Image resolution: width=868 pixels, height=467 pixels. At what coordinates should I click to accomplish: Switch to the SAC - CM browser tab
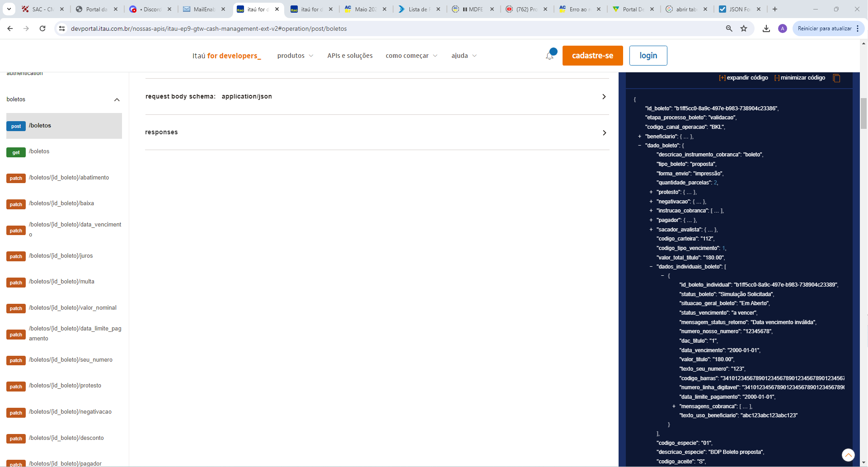[43, 9]
